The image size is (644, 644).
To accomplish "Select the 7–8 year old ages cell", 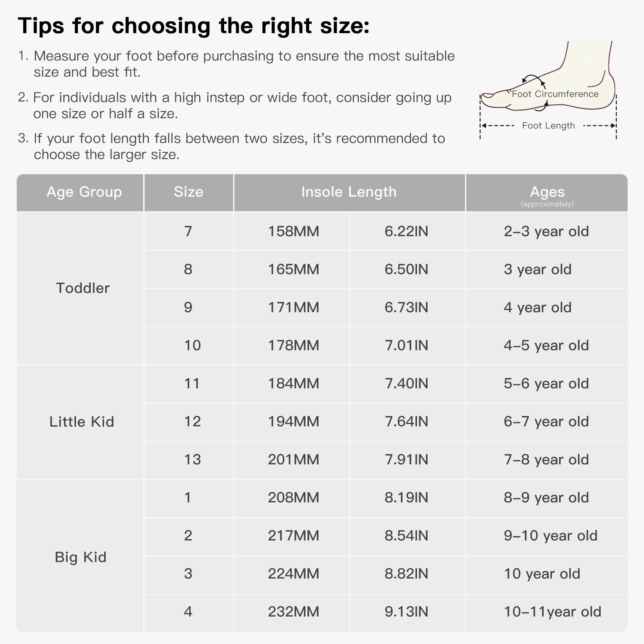I will [x=546, y=459].
